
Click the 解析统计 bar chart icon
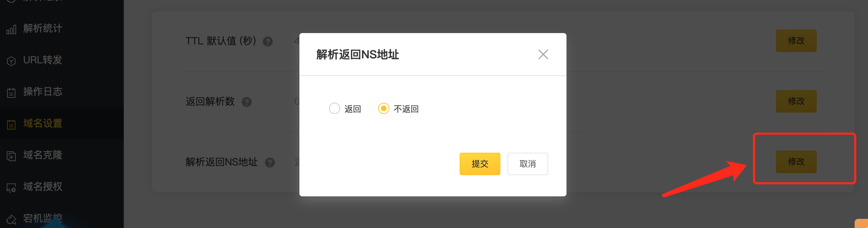click(11, 30)
